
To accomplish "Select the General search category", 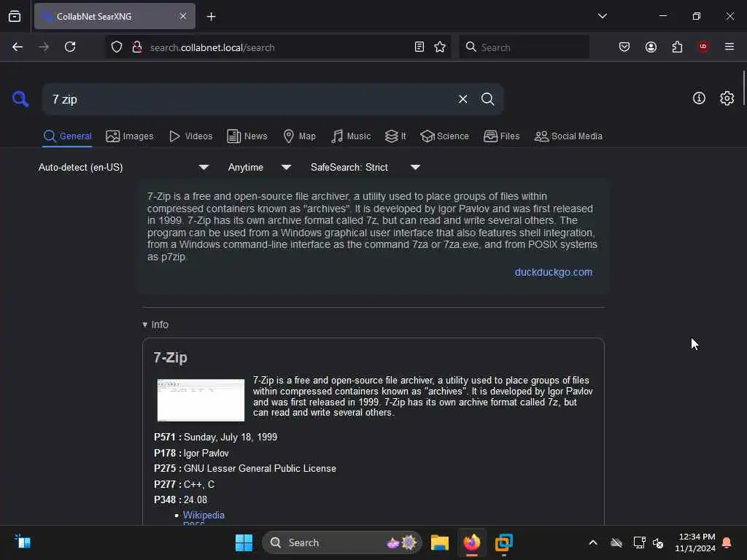I will pyautogui.click(x=67, y=136).
